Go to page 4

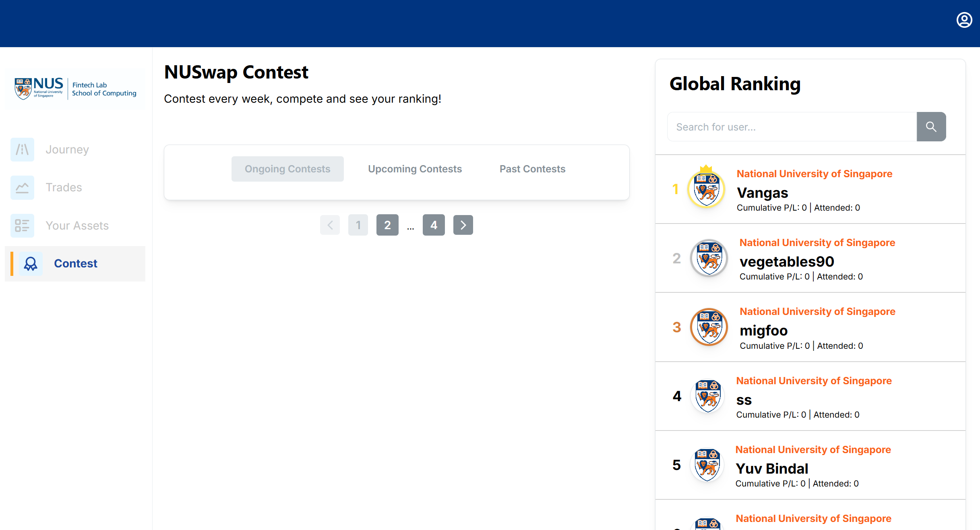(434, 225)
